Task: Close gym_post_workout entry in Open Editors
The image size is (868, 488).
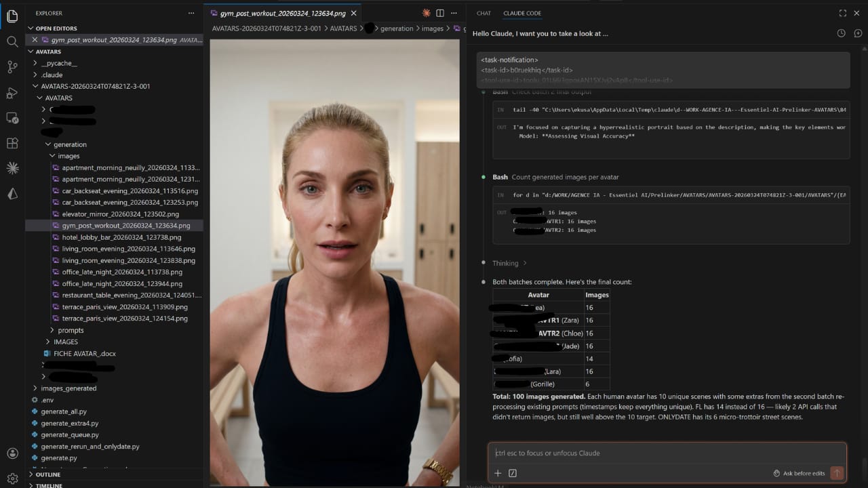Action: point(35,40)
